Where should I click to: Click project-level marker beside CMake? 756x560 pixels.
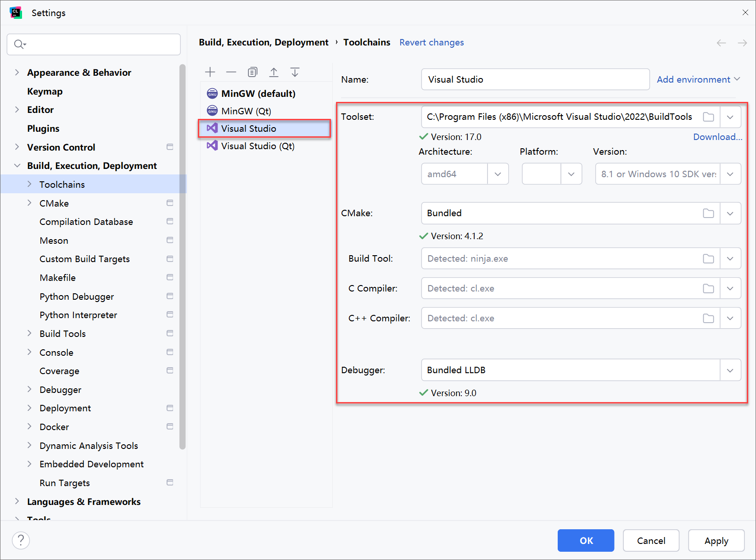tap(170, 203)
